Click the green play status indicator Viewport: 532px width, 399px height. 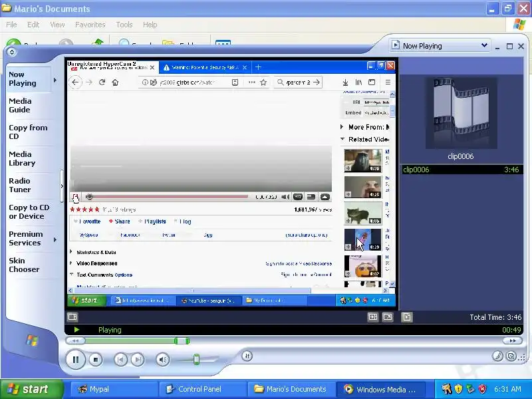[76, 329]
